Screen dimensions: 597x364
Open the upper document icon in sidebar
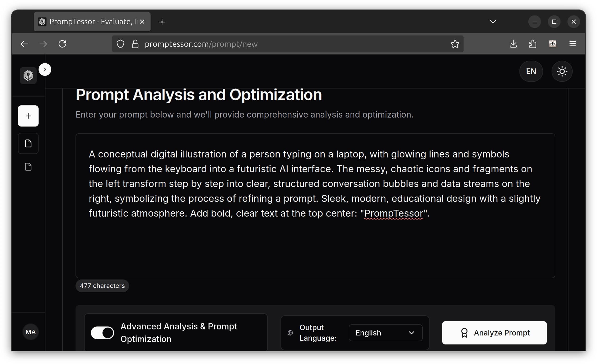[x=28, y=143]
